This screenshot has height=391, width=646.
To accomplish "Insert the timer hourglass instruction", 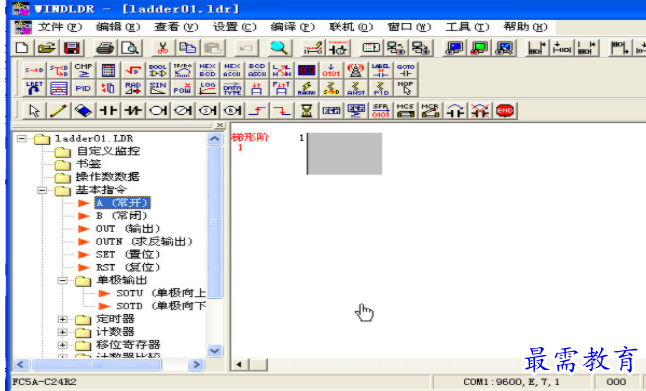I will 307,110.
